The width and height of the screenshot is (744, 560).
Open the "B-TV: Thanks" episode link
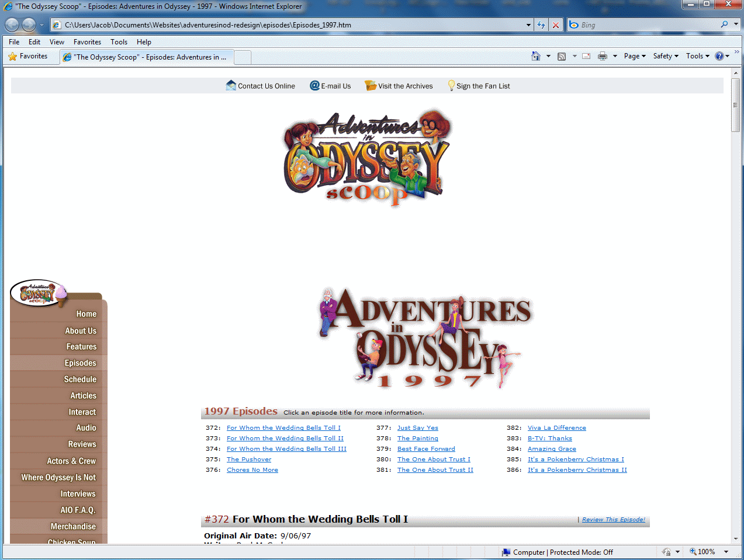[550, 439]
